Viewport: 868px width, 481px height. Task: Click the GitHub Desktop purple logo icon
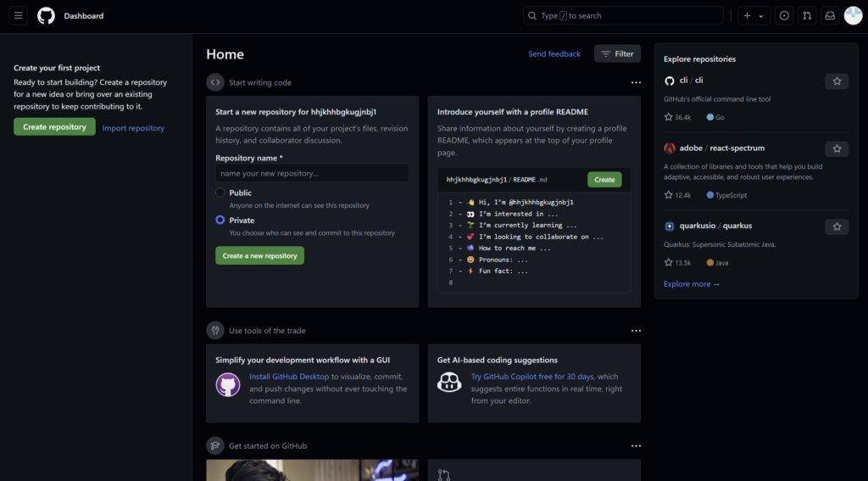pos(228,384)
